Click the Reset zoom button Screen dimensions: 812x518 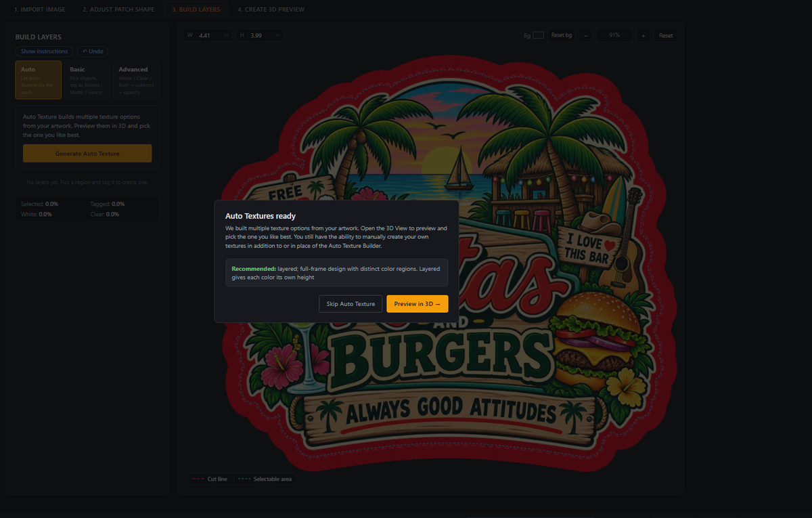point(666,35)
